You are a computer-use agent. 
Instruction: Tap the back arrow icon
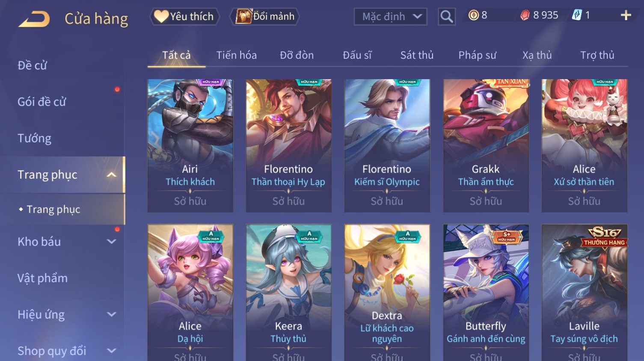click(34, 19)
